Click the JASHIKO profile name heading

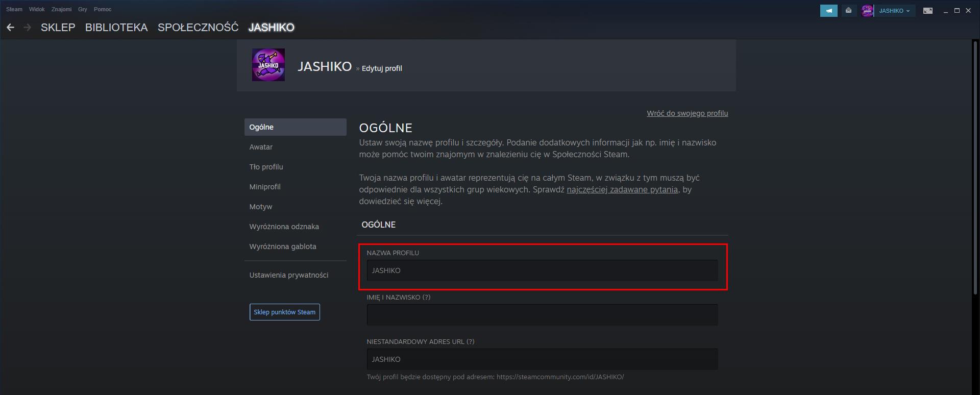pyautogui.click(x=325, y=66)
